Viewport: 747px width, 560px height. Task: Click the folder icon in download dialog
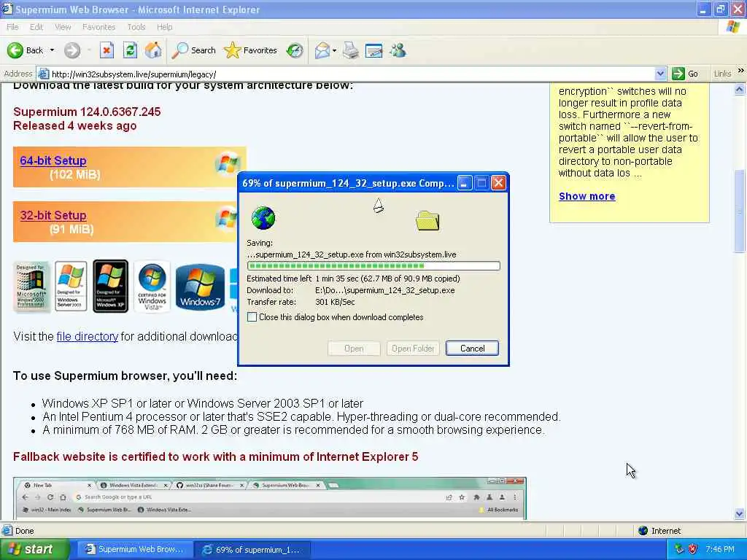[427, 220]
